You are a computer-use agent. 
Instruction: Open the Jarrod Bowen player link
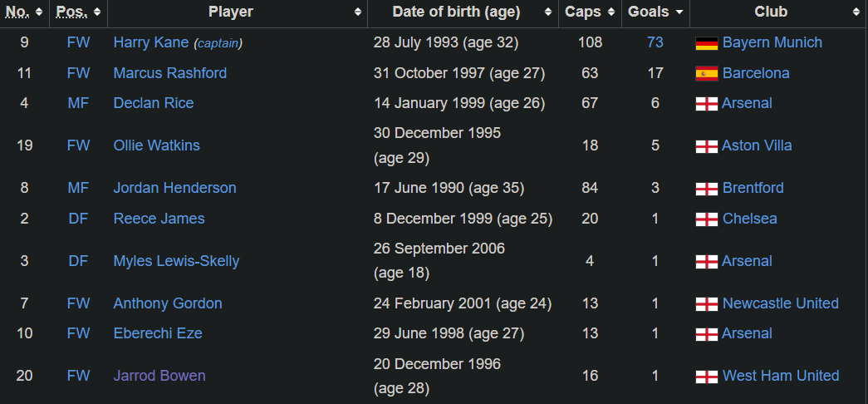coord(159,376)
